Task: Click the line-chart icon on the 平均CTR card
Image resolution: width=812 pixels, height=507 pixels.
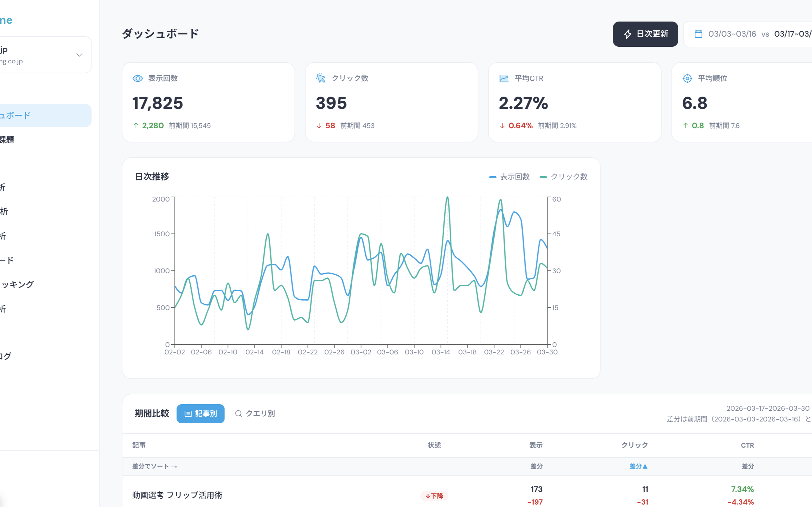Action: click(x=503, y=78)
